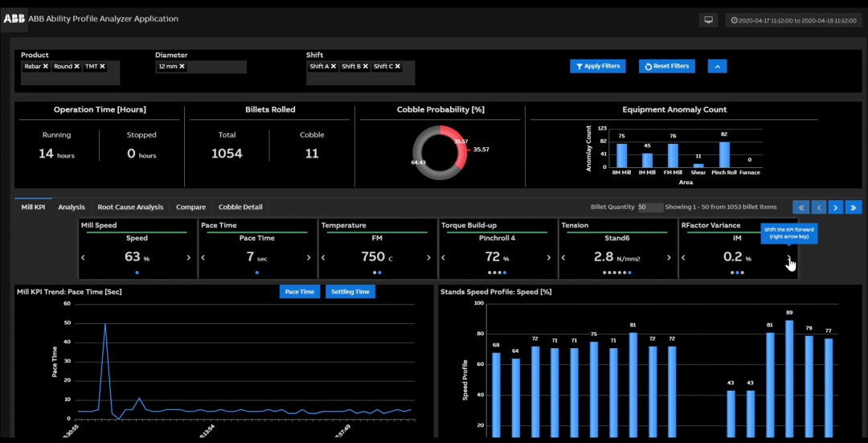
Task: Jump to first billet page
Action: click(x=801, y=207)
